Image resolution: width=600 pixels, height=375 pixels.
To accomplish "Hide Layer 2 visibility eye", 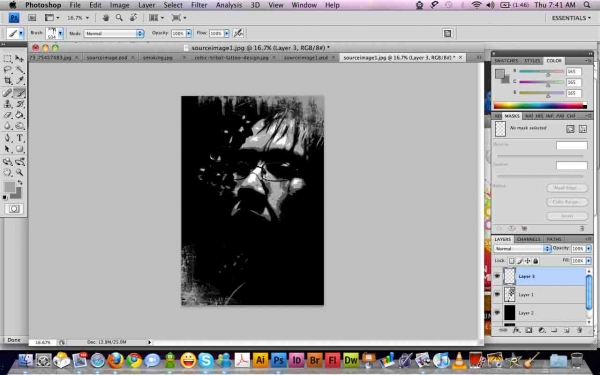I will (x=497, y=312).
